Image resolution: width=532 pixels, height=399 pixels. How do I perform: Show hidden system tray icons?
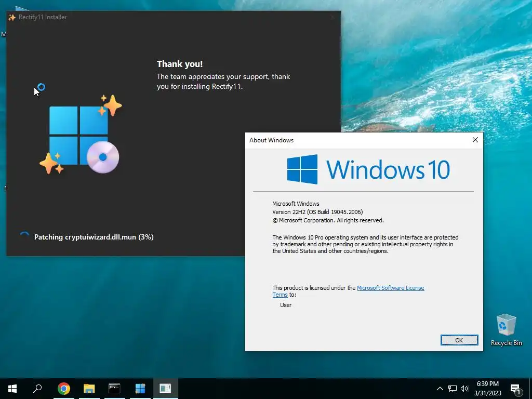click(440, 389)
